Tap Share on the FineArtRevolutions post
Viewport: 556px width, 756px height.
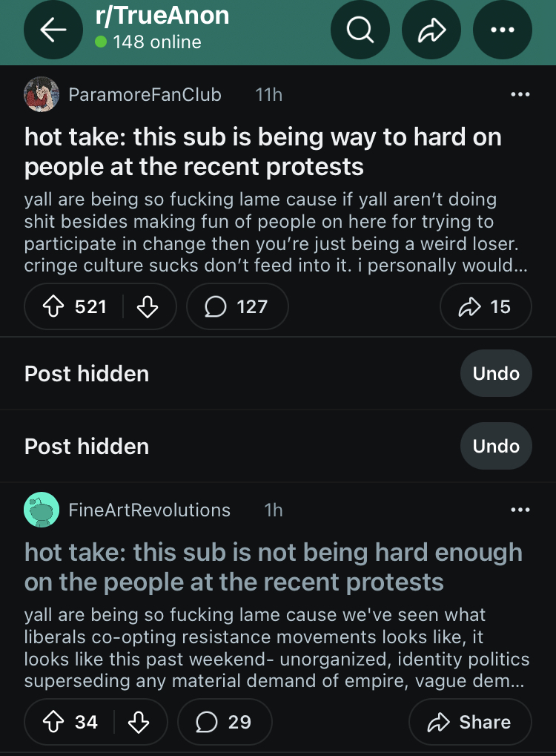click(470, 722)
